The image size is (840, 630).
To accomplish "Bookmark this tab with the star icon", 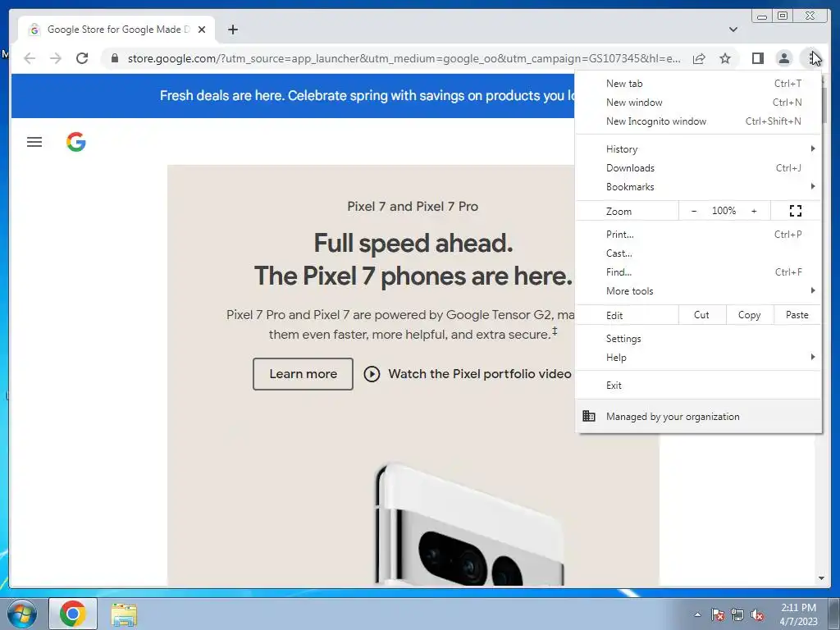I will coord(725,58).
